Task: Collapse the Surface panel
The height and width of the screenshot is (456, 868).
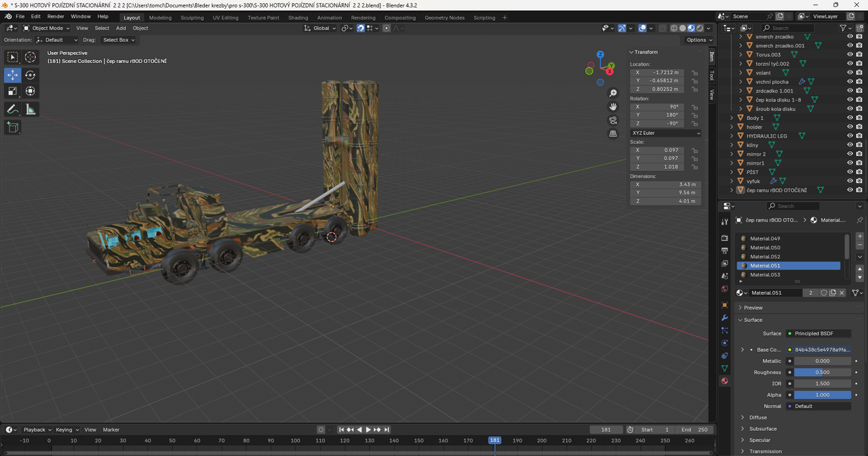Action: 753,320
